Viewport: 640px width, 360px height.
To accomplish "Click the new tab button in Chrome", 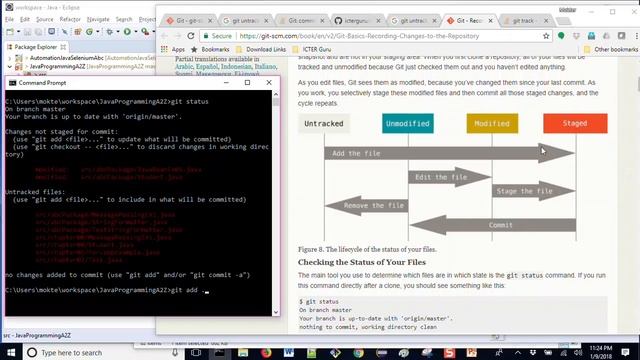I will pos(564,21).
